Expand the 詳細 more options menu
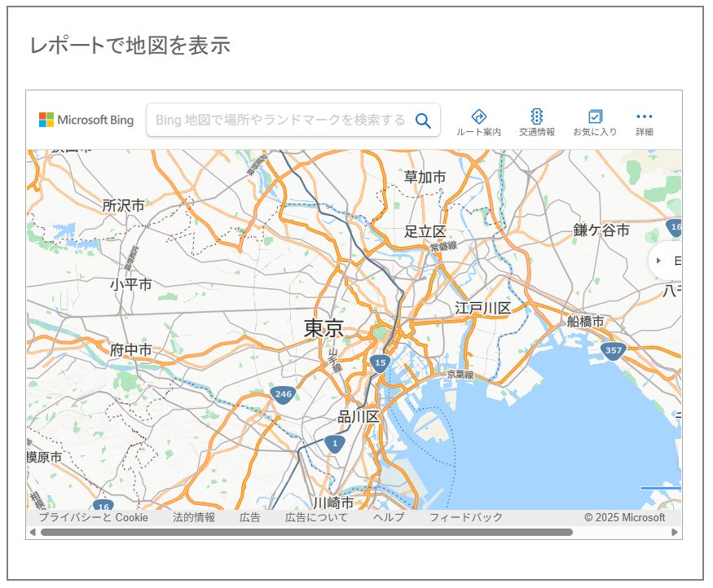 (645, 122)
